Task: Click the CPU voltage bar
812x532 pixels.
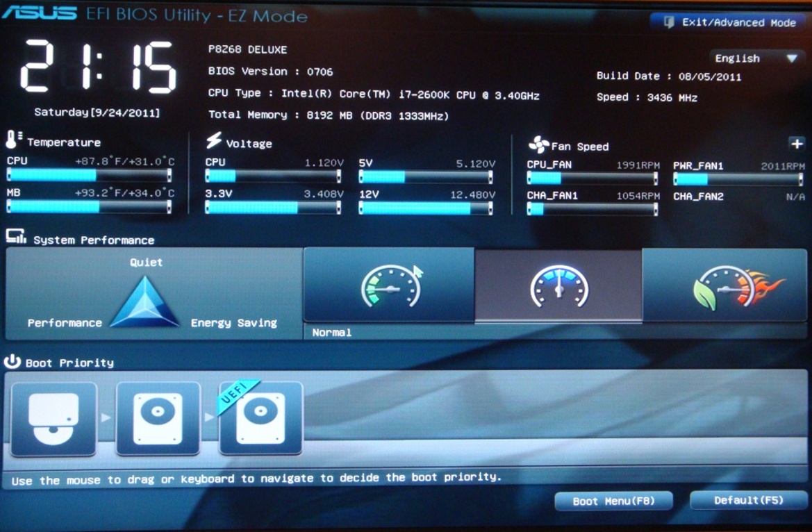Action: (x=273, y=176)
